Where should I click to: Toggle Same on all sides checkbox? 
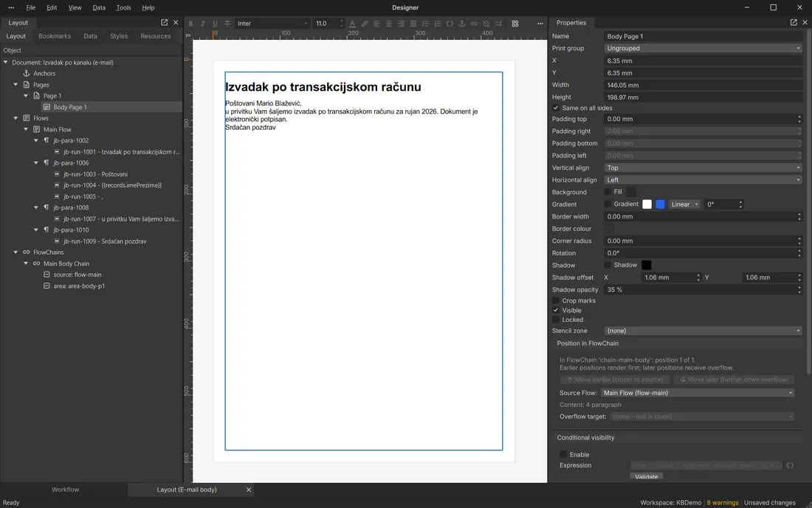click(x=556, y=108)
